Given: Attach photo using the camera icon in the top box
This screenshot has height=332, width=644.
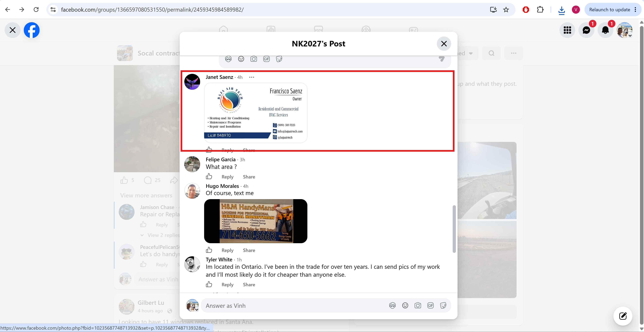Looking at the screenshot, I should 254,59.
